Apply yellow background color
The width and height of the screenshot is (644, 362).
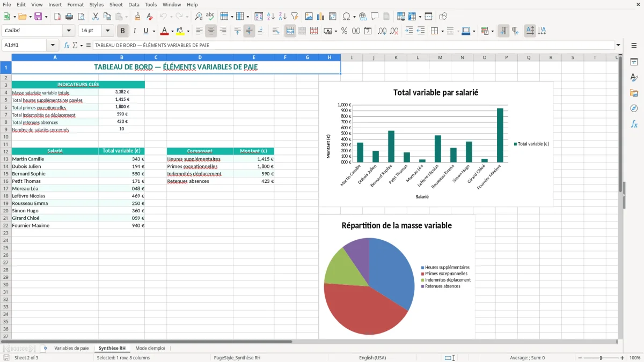pos(180,31)
